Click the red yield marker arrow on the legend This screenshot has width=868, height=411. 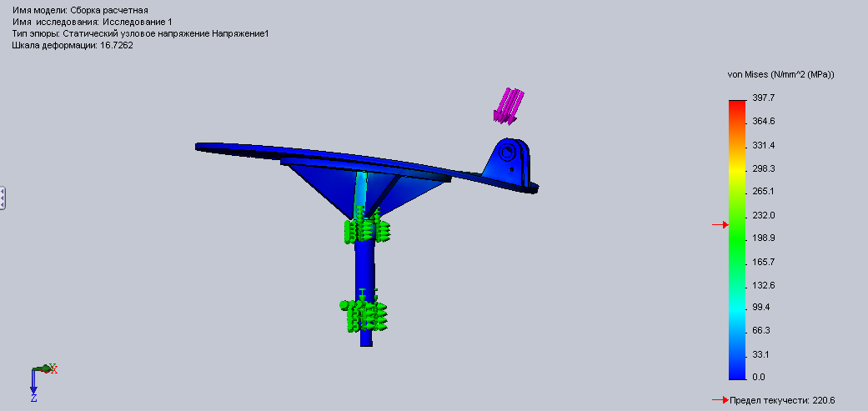click(720, 224)
